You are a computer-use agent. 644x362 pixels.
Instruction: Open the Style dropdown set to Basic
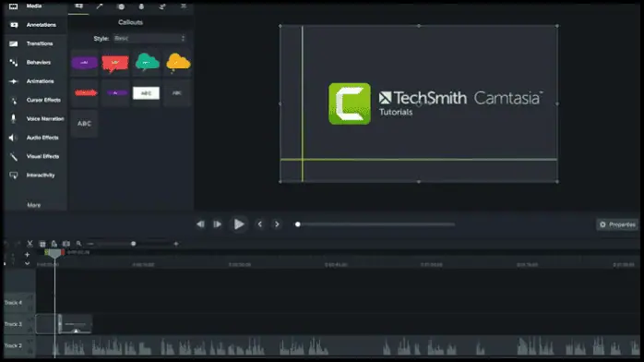pyautogui.click(x=149, y=38)
